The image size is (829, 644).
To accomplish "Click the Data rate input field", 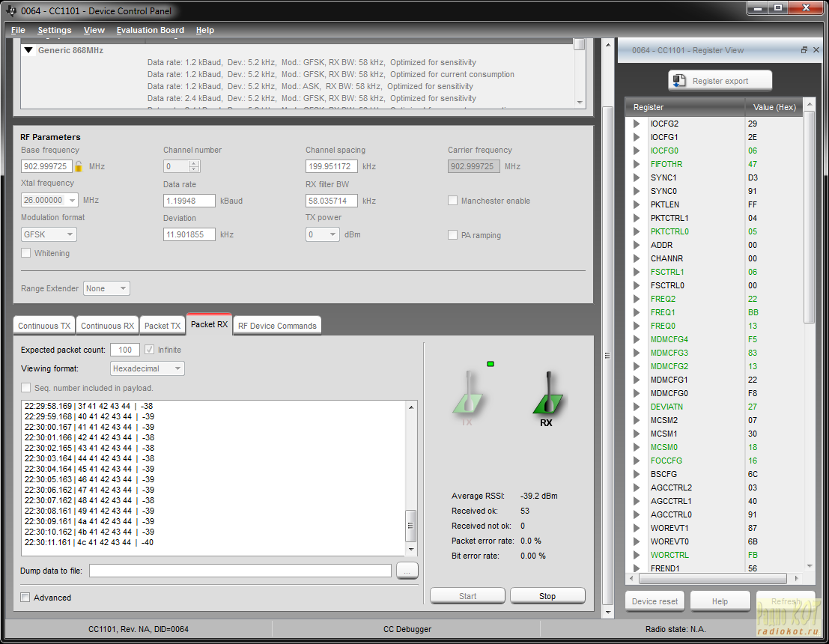I will click(x=189, y=201).
